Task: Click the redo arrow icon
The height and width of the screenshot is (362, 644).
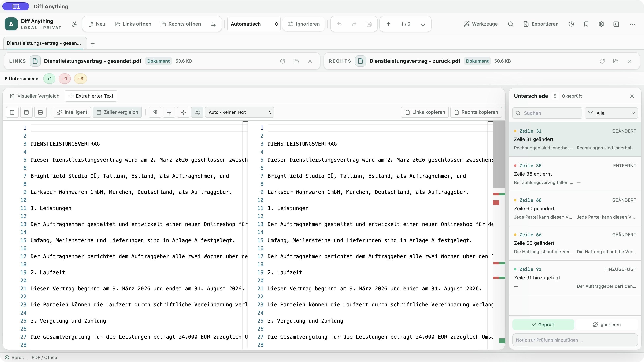Action: 354,24
